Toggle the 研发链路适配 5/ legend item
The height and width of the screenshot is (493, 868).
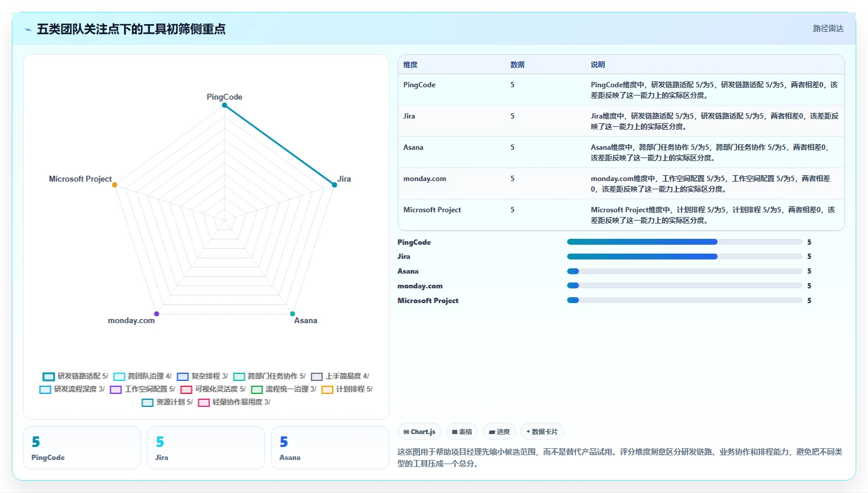click(76, 376)
